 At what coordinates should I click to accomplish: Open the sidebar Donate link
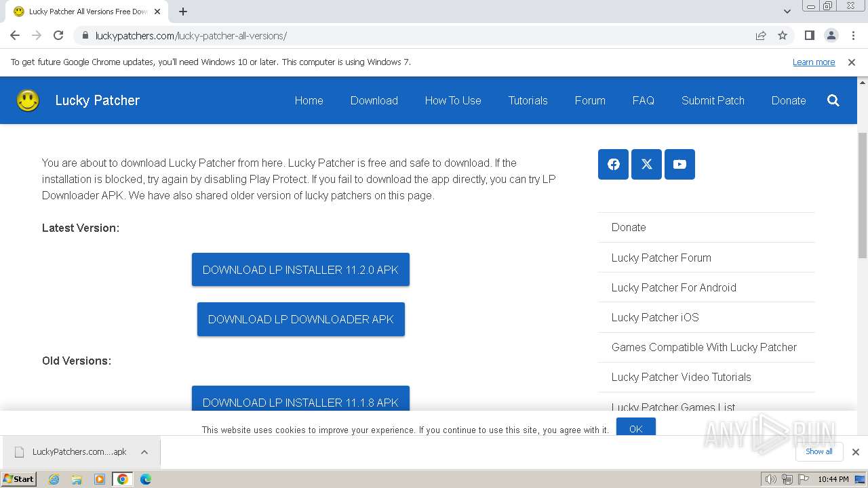[629, 227]
